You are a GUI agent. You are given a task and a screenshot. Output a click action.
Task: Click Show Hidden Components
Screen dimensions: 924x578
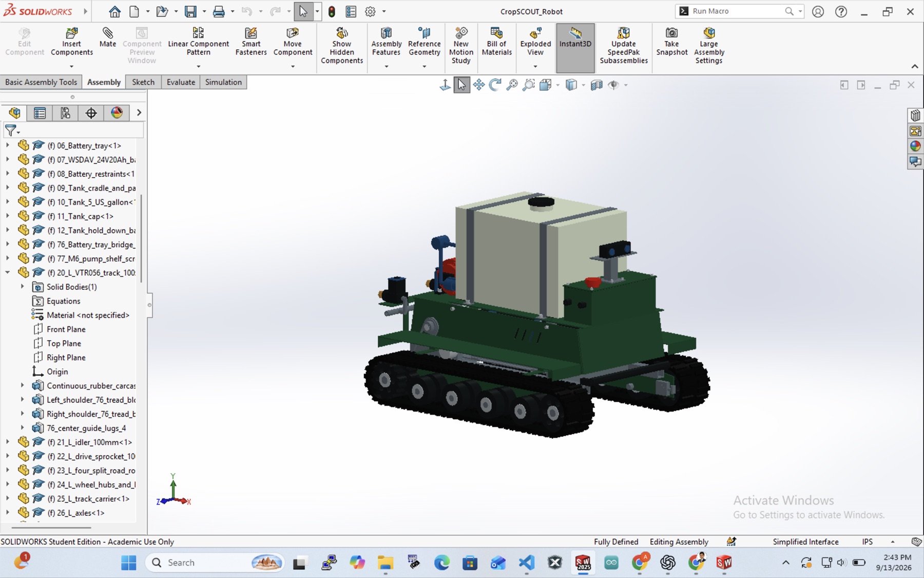[x=342, y=46]
